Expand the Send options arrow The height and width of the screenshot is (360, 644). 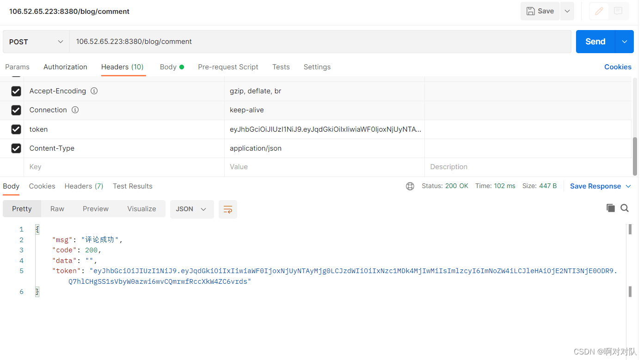[625, 42]
